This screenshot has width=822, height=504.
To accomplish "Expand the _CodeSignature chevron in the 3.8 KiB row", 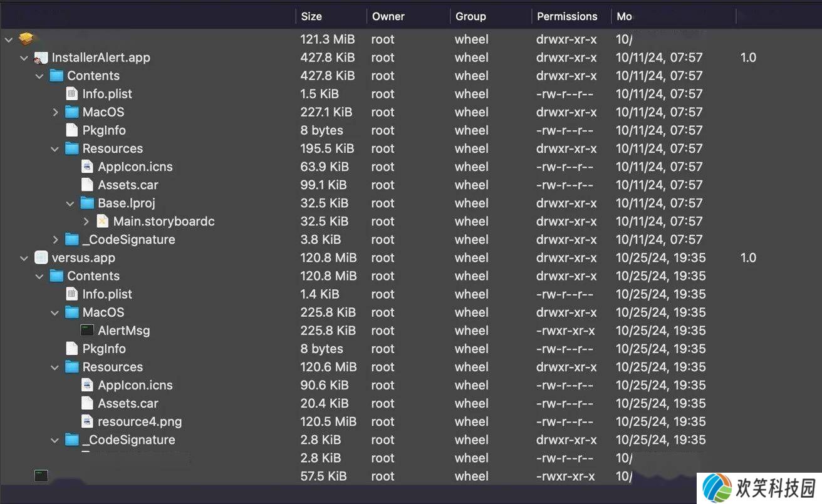I will tap(55, 239).
